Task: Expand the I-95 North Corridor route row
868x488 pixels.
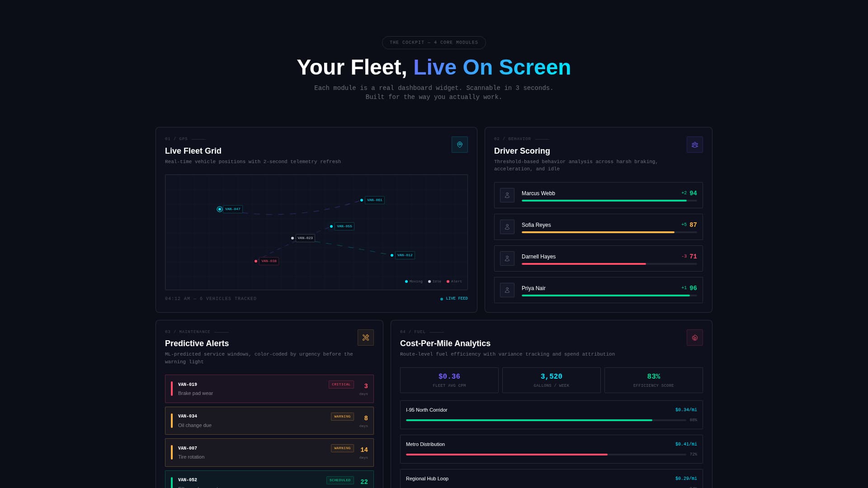Action: coord(551,414)
